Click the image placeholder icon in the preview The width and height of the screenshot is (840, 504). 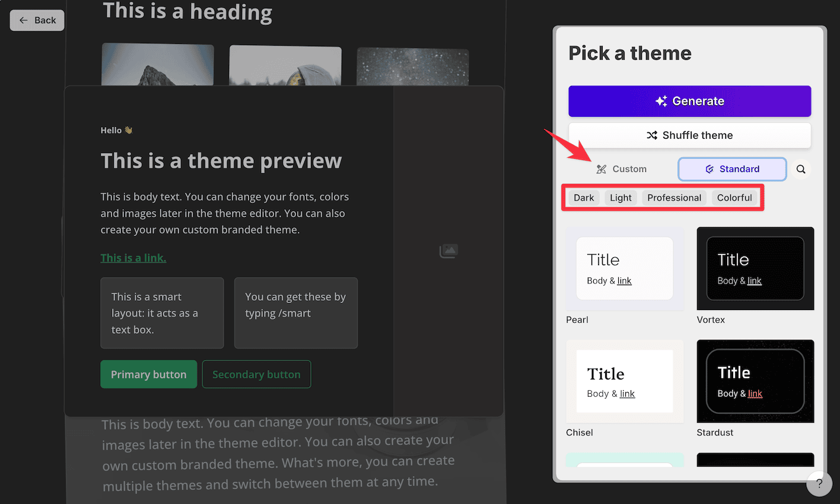pyautogui.click(x=448, y=251)
